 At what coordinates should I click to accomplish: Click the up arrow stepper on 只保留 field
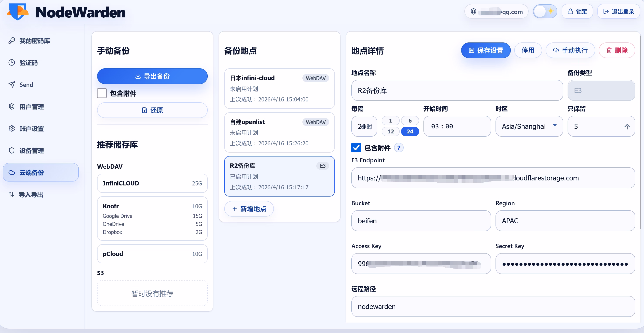(x=627, y=126)
